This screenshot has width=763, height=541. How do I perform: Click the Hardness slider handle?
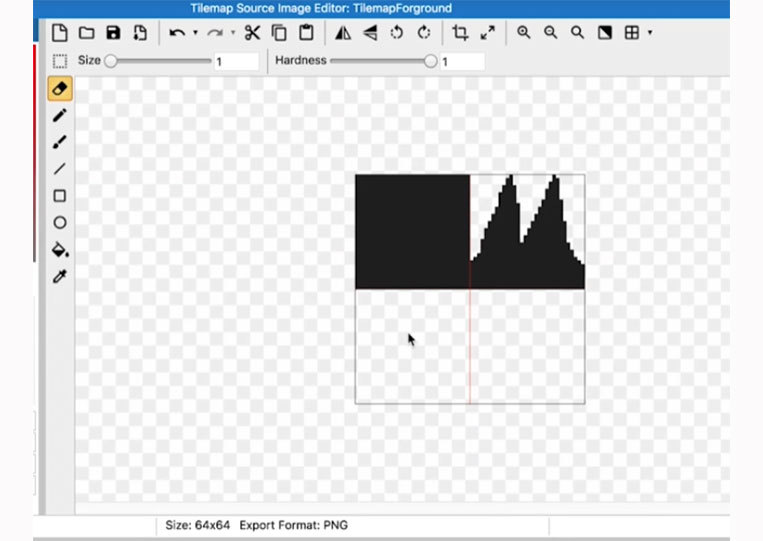[x=430, y=61]
